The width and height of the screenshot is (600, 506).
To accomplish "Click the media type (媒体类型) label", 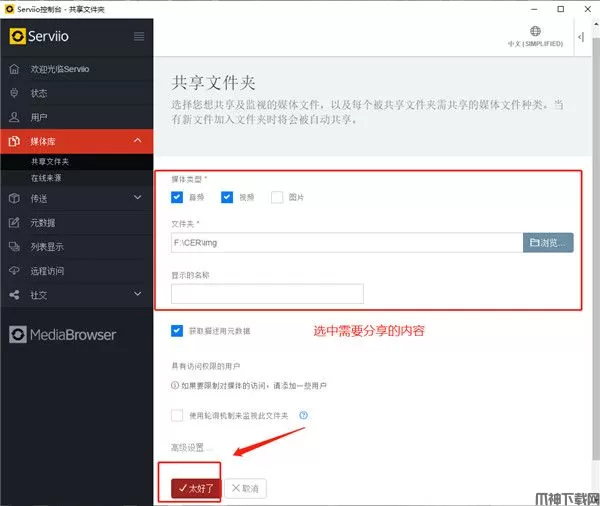I will [187, 179].
